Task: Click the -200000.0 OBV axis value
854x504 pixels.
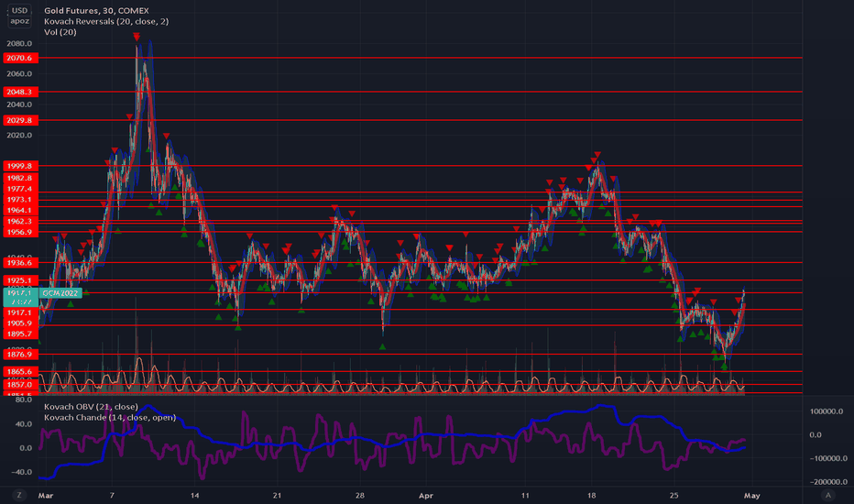Action: tap(827, 482)
